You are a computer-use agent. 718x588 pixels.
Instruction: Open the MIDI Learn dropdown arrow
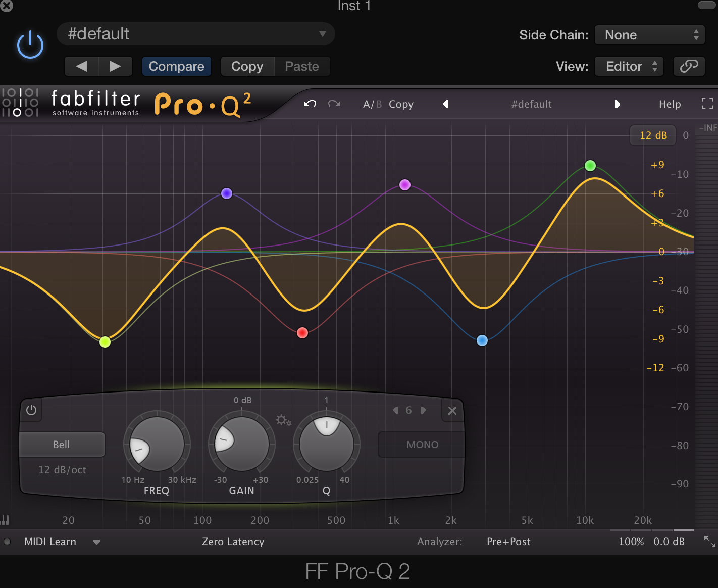[96, 542]
